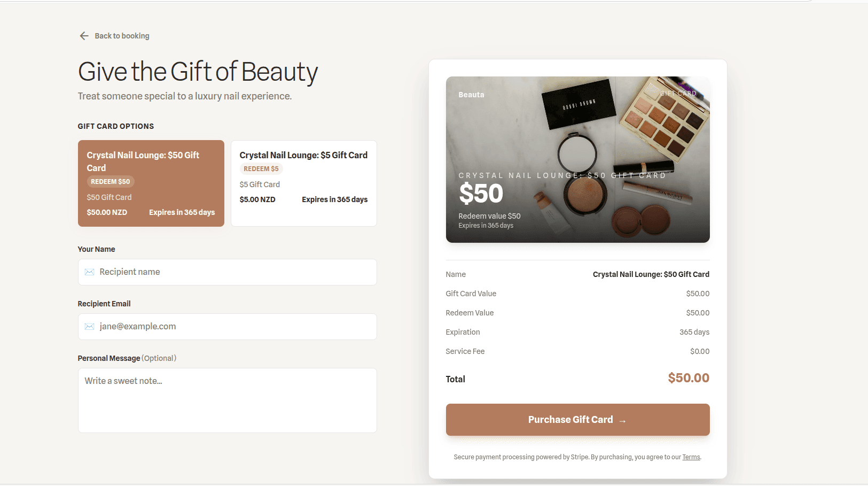Click the large $50 value on card preview
868x486 pixels.
tap(481, 193)
